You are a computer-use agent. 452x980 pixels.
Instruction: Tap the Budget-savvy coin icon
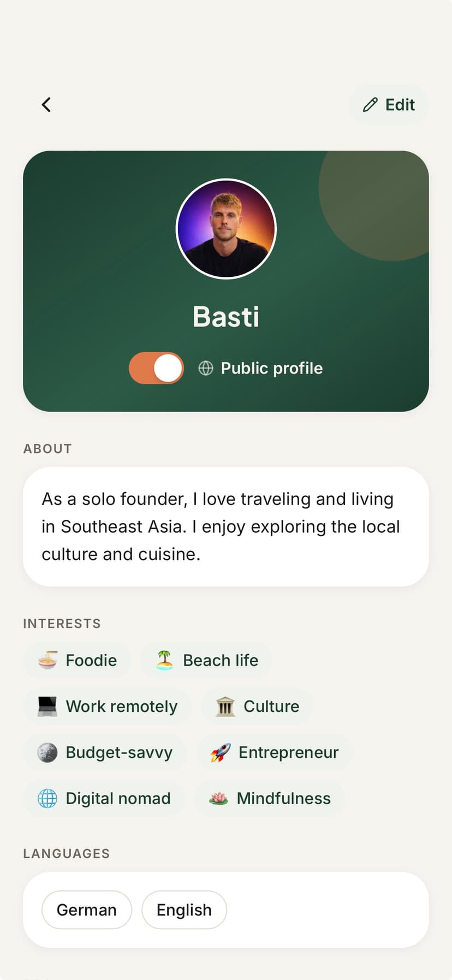click(x=47, y=752)
